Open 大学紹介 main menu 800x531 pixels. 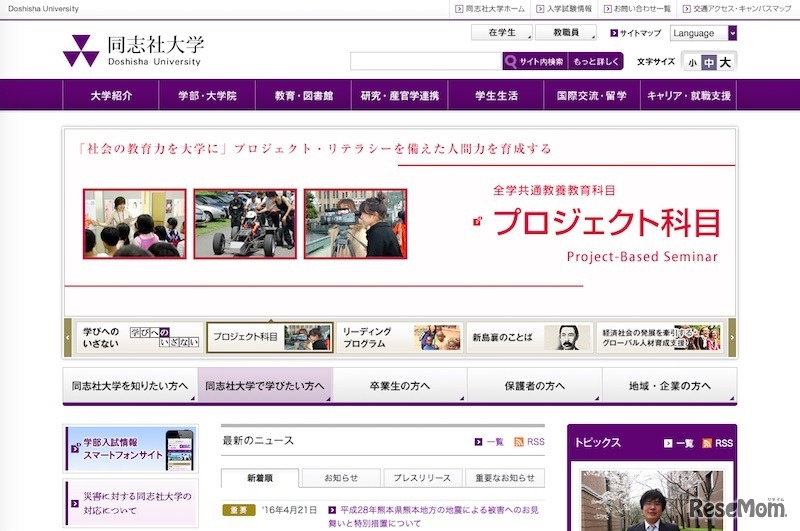tap(111, 95)
